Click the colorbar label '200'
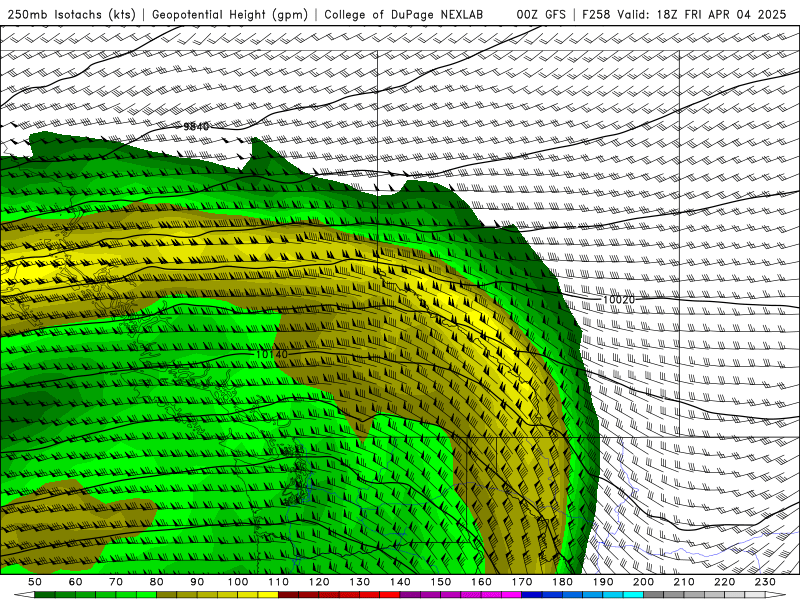Image resolution: width=800 pixels, height=600 pixels. 643,582
